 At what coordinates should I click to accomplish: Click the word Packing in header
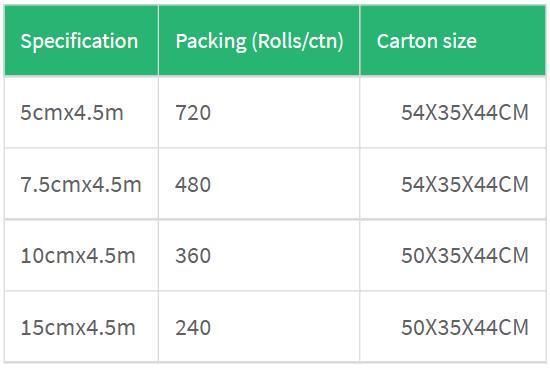[x=211, y=42]
